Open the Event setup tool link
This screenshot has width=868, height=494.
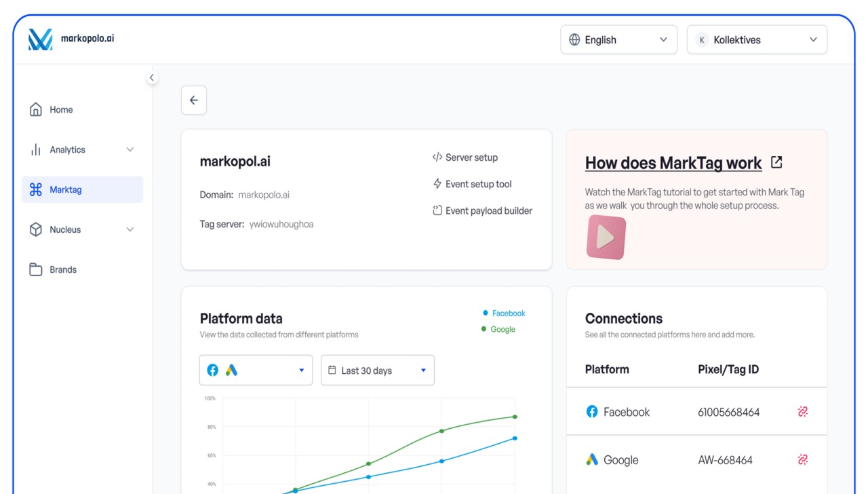click(472, 184)
